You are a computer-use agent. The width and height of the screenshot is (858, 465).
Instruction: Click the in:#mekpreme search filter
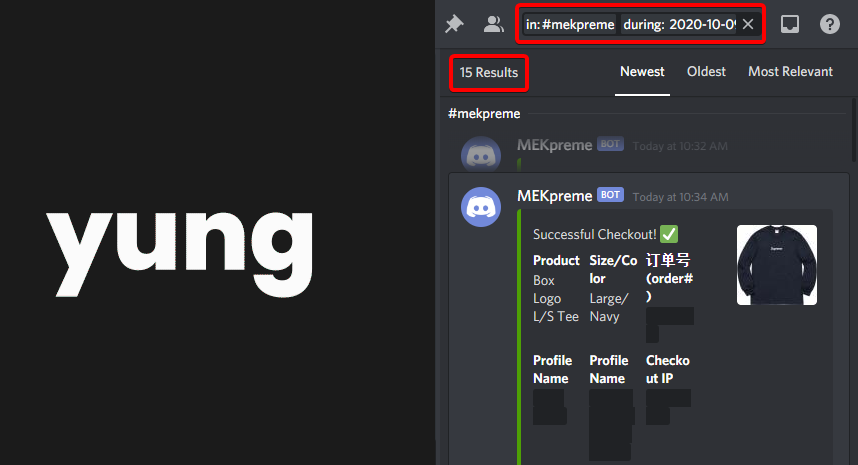[x=570, y=25]
